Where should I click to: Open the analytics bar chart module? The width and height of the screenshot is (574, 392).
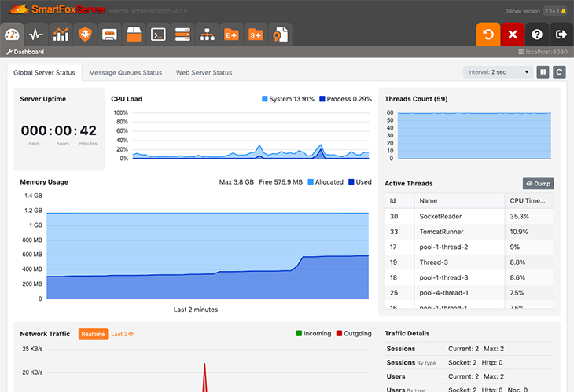coord(61,35)
